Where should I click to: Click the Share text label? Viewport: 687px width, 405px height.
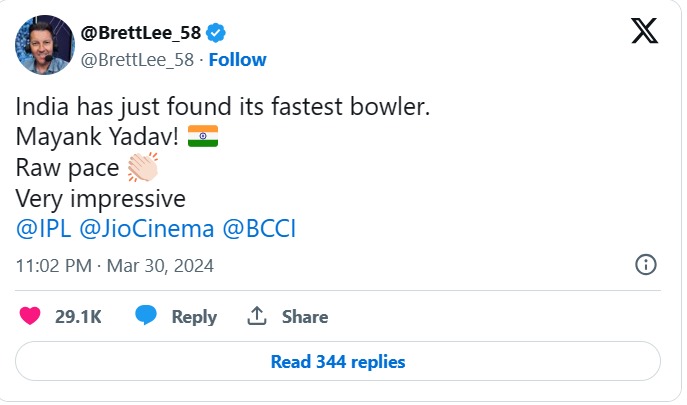tap(305, 317)
